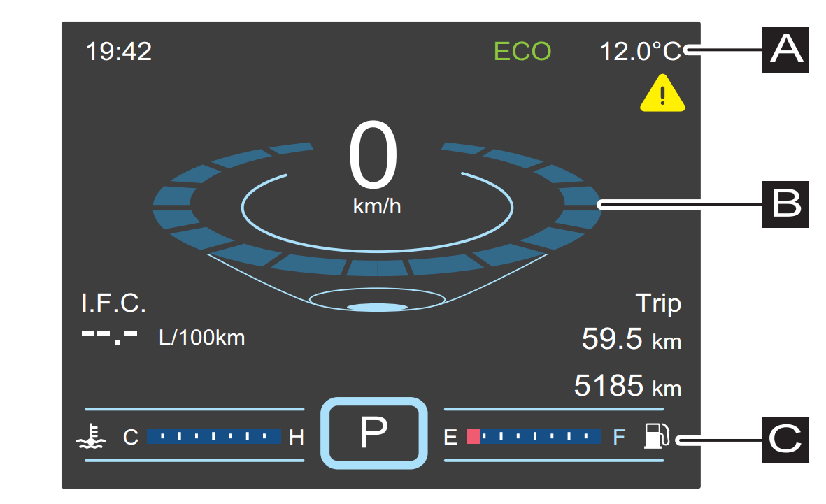Viewport: 826px width, 504px height.
Task: Click the 19:42 clock display
Action: 118,52
